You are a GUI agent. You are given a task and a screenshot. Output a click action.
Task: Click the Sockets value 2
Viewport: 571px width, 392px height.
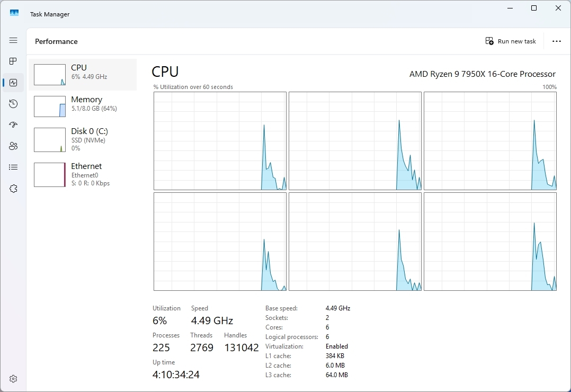[327, 318]
